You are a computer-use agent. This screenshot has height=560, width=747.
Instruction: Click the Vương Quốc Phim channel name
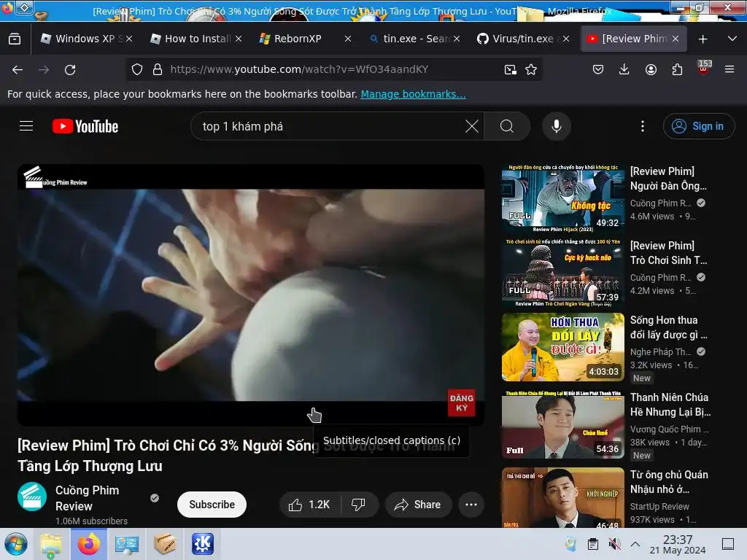(669, 429)
